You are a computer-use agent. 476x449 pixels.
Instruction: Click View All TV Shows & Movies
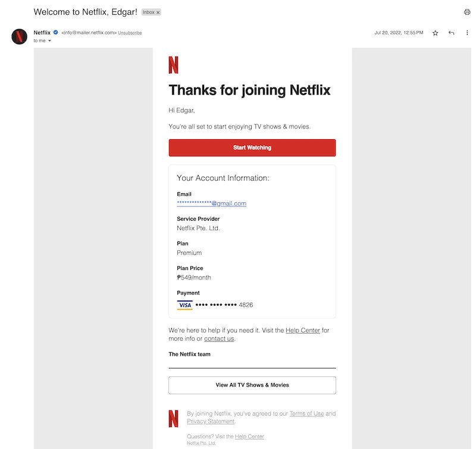(252, 385)
